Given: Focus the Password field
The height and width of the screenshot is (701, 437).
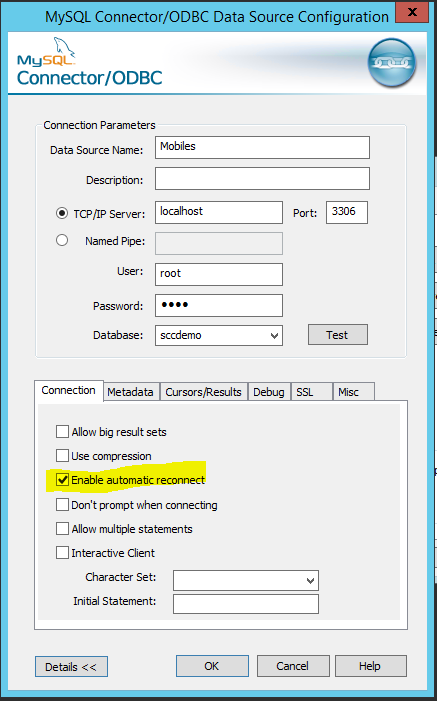Looking at the screenshot, I should point(219,305).
